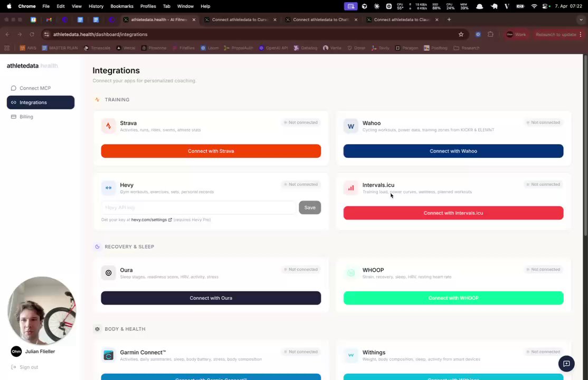
Task: Click the Connect with Wahoo button
Action: click(453, 151)
